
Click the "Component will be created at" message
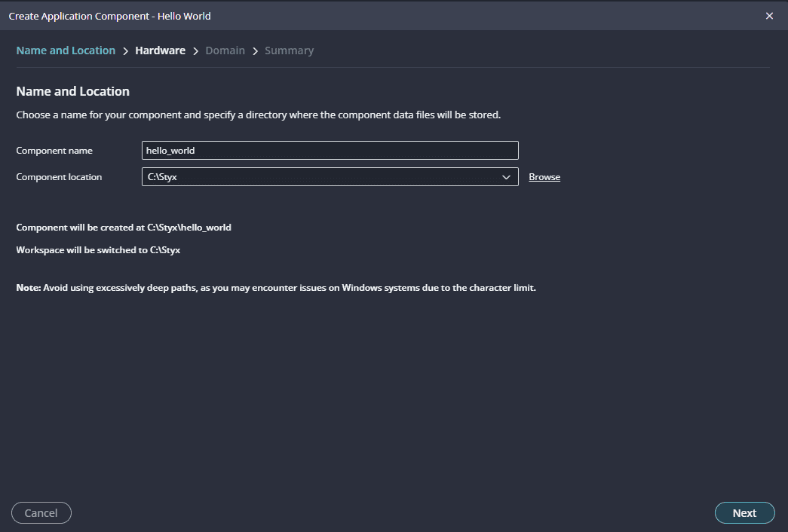124,227
